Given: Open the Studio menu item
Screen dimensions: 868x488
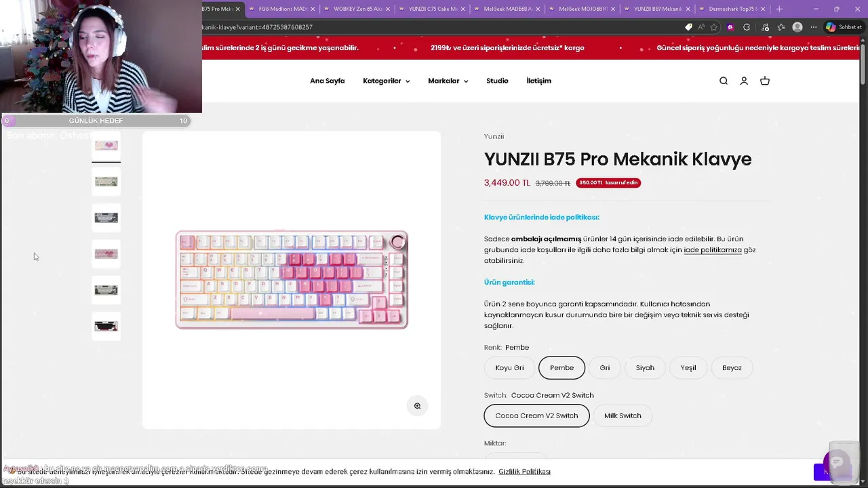Looking at the screenshot, I should pos(497,81).
